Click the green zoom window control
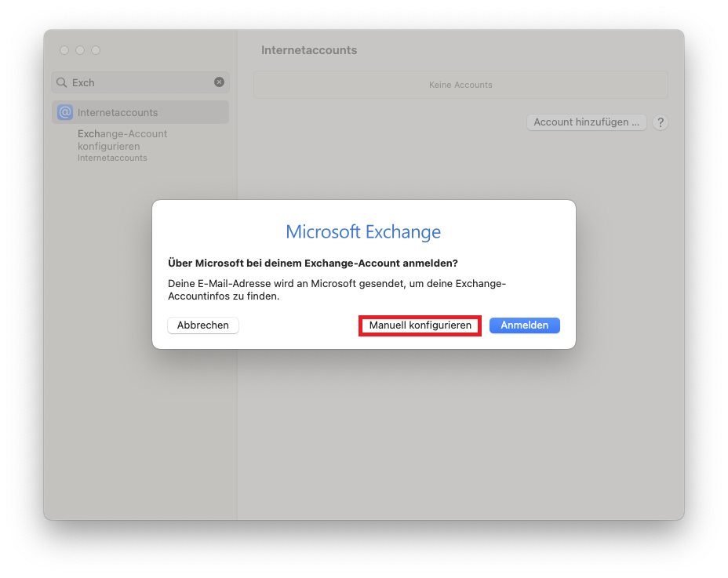The image size is (728, 578). pos(95,49)
